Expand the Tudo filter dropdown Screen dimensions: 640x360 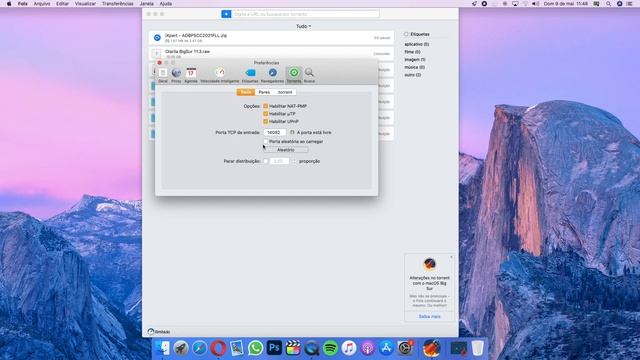[x=303, y=26]
